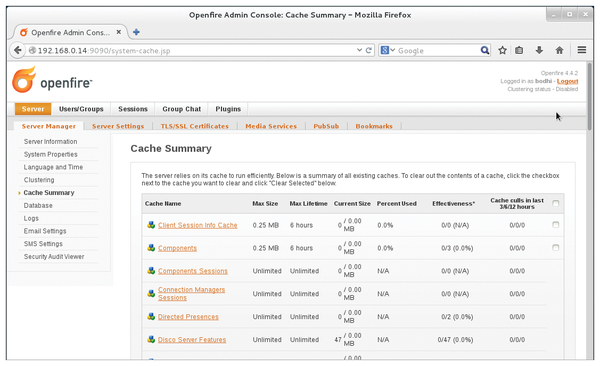Screen dimensions: 600x366
Task: Open the URL history dropdown arrow
Action: pyautogui.click(x=359, y=50)
